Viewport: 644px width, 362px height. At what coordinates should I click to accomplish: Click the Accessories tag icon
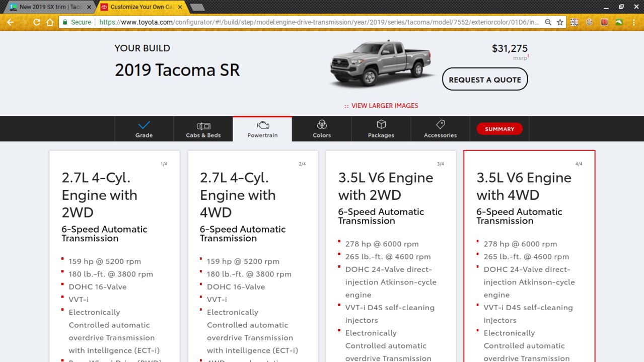[440, 124]
